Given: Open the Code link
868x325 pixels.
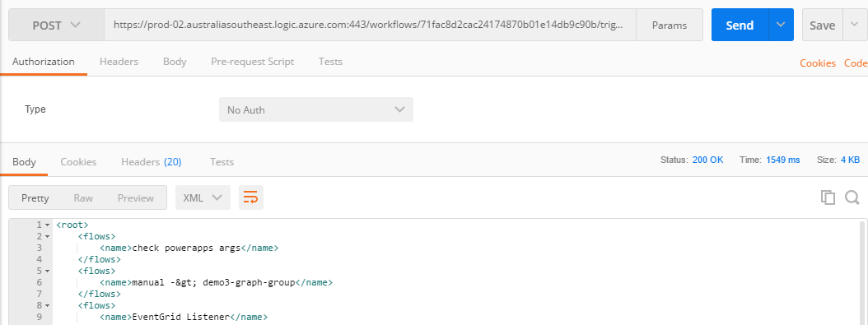Looking at the screenshot, I should pos(856,63).
